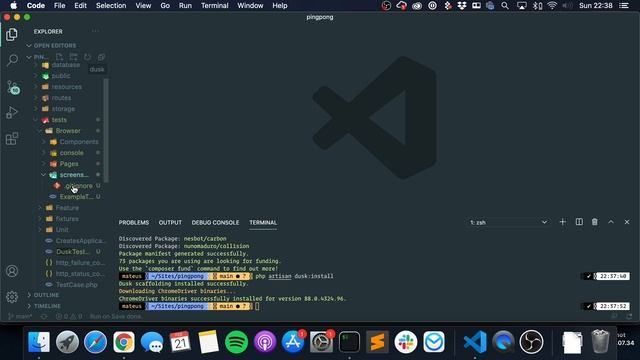Open errors and warnings count in status bar
640x360 pixels.
coord(69,316)
